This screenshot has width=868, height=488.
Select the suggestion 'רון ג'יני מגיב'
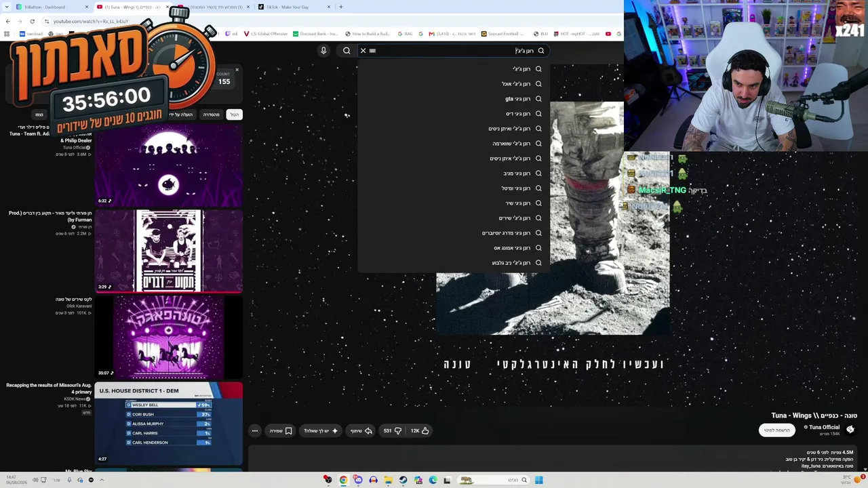(x=453, y=174)
